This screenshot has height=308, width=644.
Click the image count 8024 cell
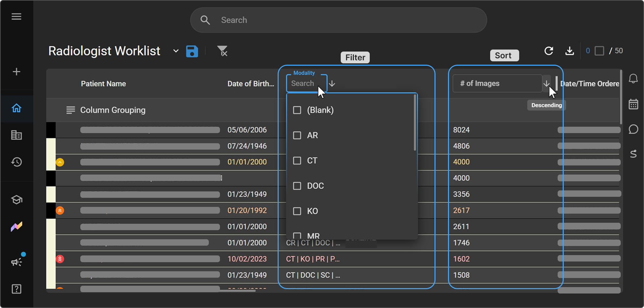461,130
